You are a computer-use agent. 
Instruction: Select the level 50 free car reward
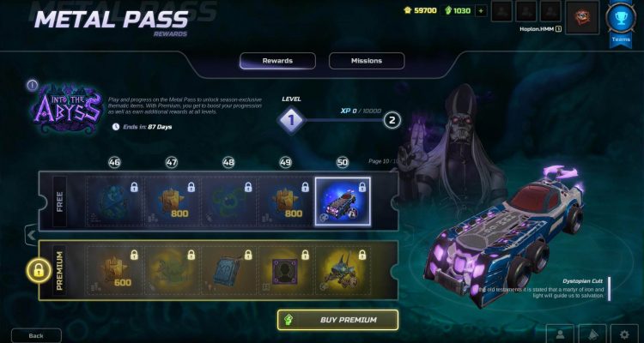[343, 202]
